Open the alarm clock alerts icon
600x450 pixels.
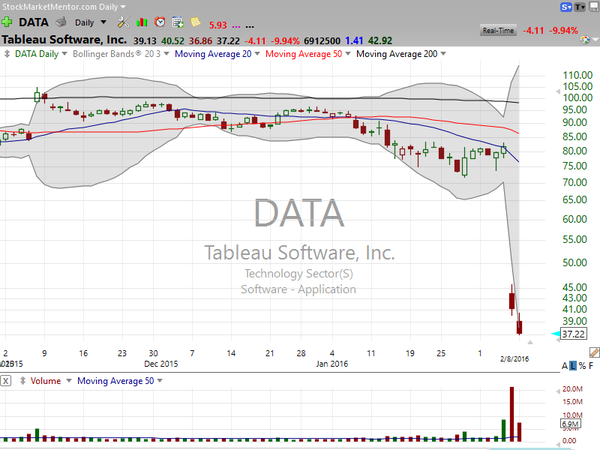tap(160, 20)
